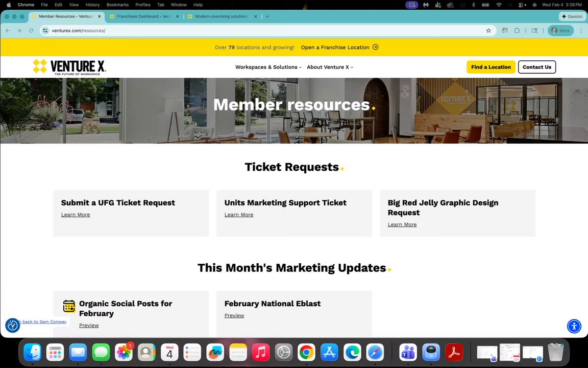The height and width of the screenshot is (368, 588).
Task: Click the Bluetooth menu bar icon
Action: tap(473, 5)
